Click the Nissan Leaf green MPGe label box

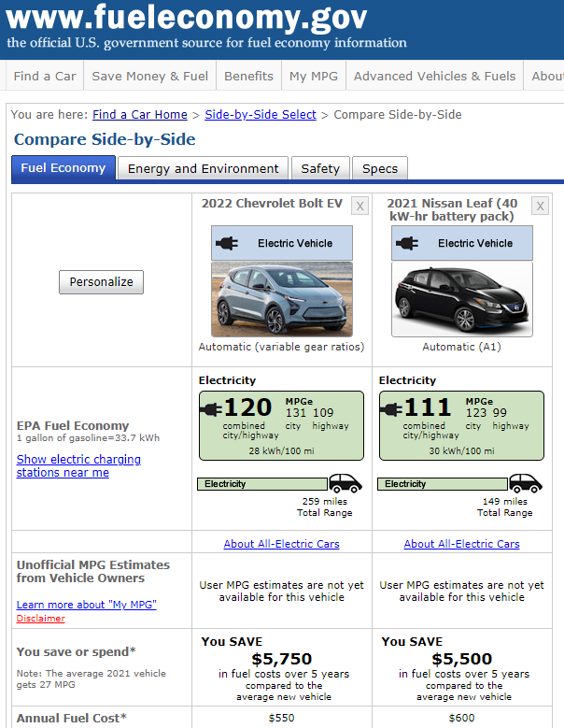461,426
